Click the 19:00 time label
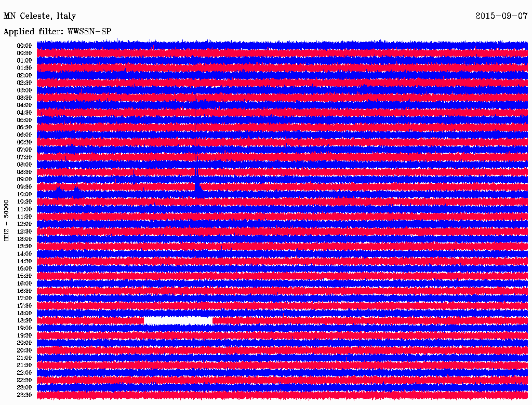The width and height of the screenshot is (532, 405). coord(24,328)
